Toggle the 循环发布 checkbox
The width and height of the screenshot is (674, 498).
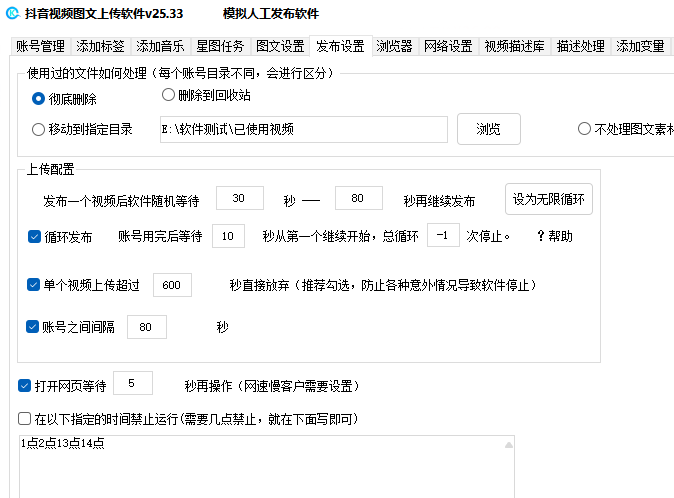tap(35, 237)
